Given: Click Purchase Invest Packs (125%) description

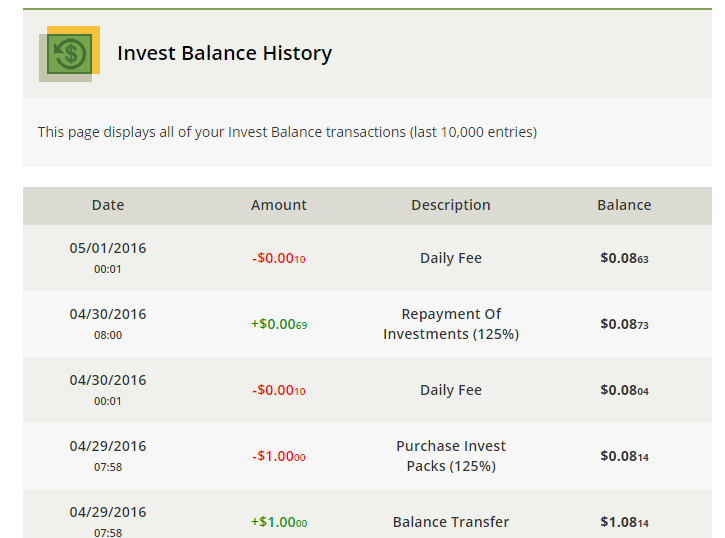Looking at the screenshot, I should point(451,456).
